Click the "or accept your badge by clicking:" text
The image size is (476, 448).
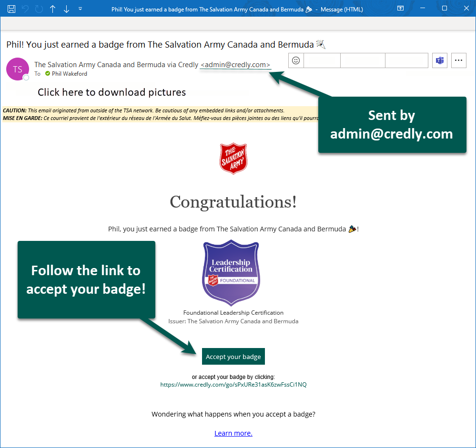[233, 377]
